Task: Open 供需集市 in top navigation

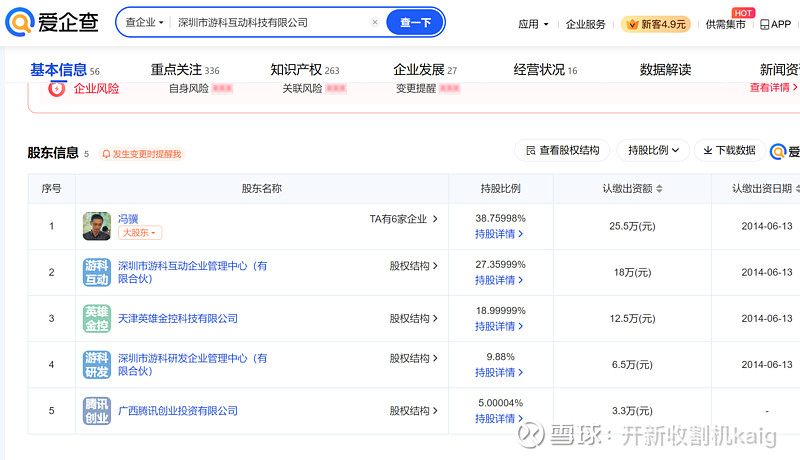Action: [725, 24]
